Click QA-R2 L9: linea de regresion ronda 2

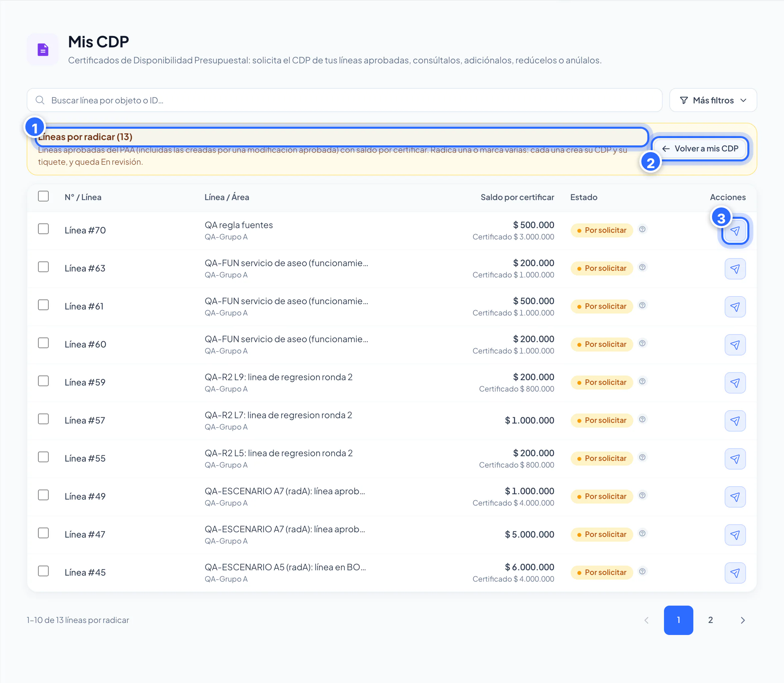(x=278, y=377)
